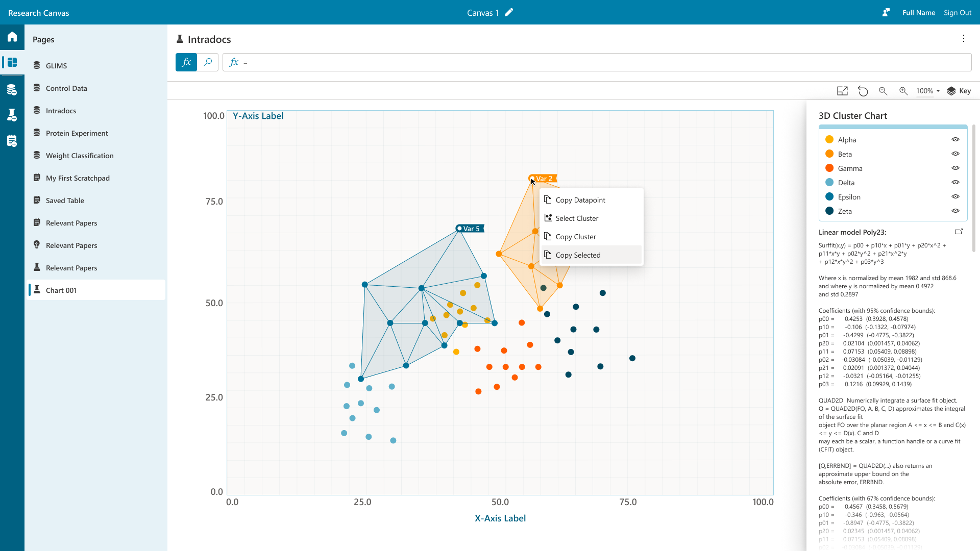The height and width of the screenshot is (551, 980).
Task: Select the fx formula mode button
Action: [186, 62]
